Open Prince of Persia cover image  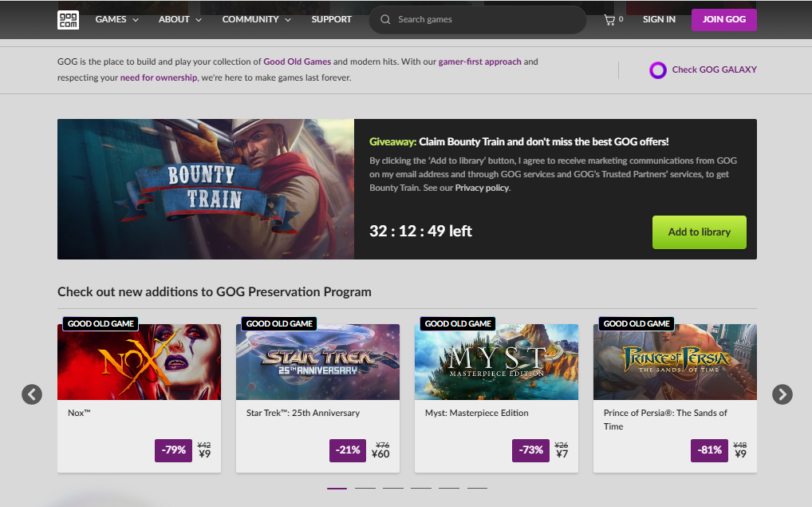tap(676, 362)
